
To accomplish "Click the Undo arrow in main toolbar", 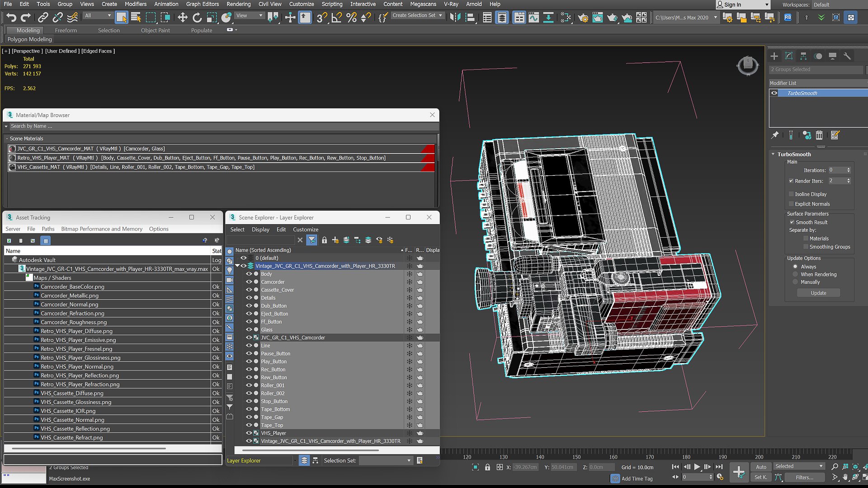I will [11, 18].
